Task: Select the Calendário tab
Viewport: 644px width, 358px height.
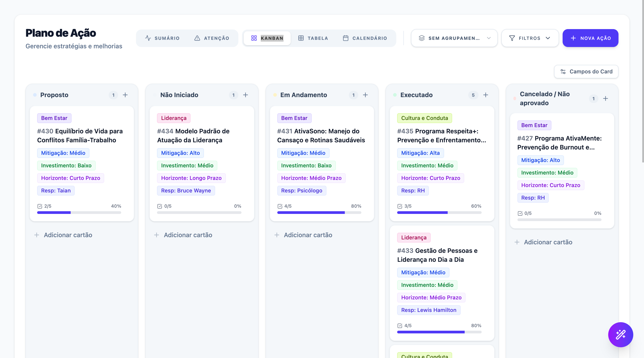Action: pyautogui.click(x=369, y=38)
